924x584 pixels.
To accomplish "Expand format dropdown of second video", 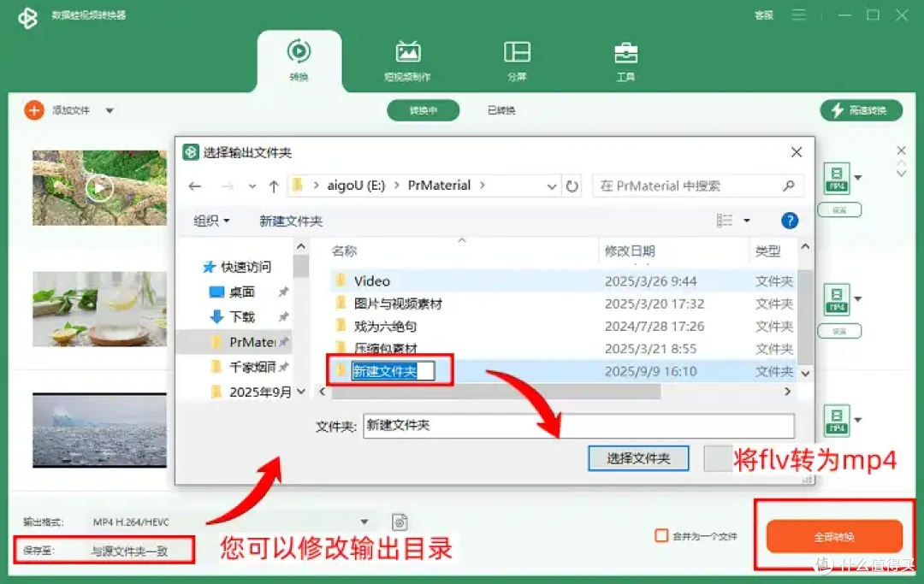I will (858, 299).
